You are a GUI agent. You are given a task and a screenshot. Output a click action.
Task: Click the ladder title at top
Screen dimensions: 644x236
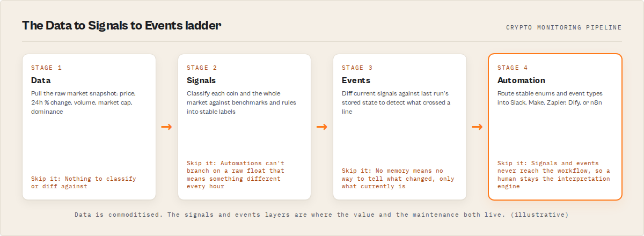click(x=121, y=25)
